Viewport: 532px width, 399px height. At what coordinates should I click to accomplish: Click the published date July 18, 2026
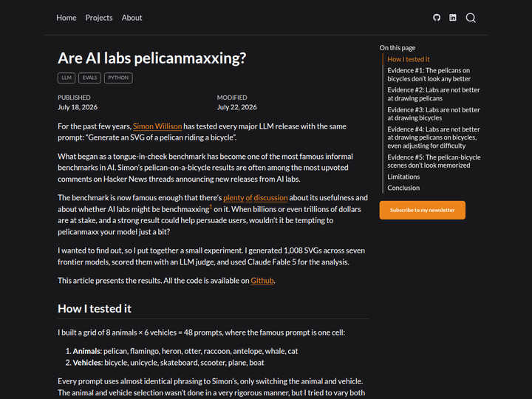(x=78, y=107)
